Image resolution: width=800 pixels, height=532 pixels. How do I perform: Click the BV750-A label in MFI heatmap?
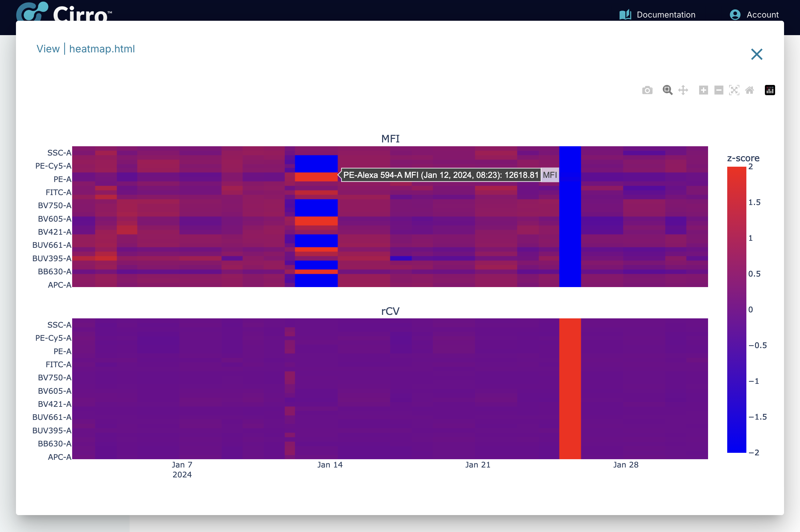(x=55, y=206)
